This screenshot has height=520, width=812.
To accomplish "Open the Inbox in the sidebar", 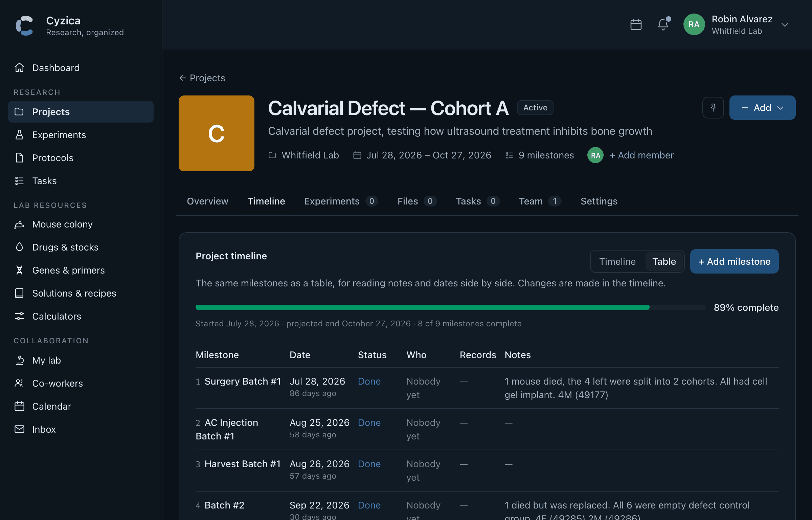I will pyautogui.click(x=81, y=429).
